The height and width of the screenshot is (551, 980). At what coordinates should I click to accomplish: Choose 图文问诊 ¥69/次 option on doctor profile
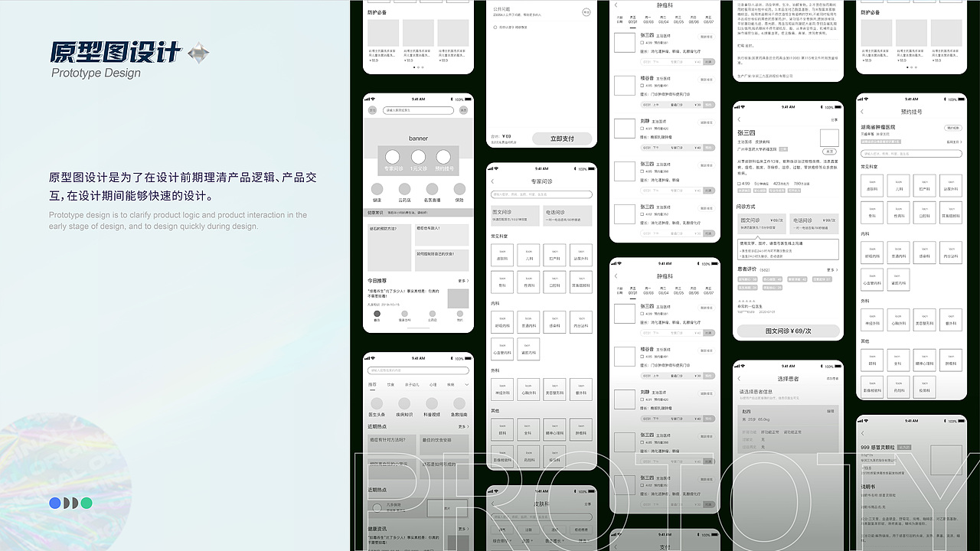pyautogui.click(x=761, y=223)
